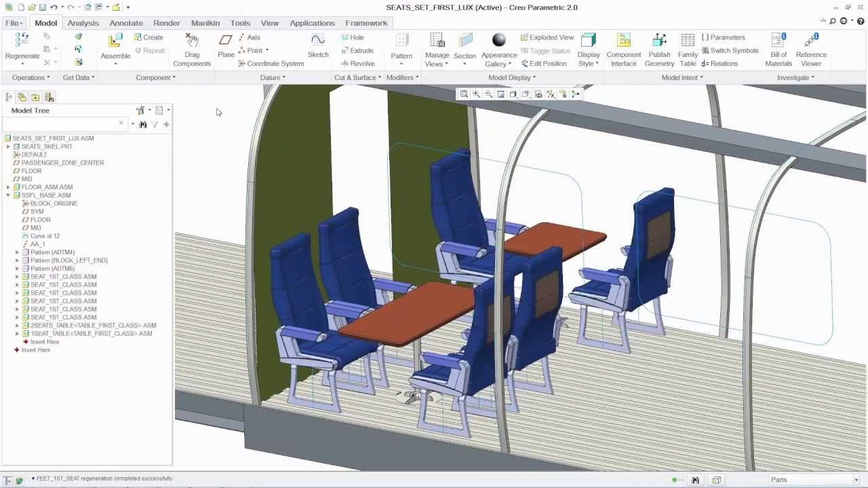Open the Exploded View tool

(x=547, y=37)
